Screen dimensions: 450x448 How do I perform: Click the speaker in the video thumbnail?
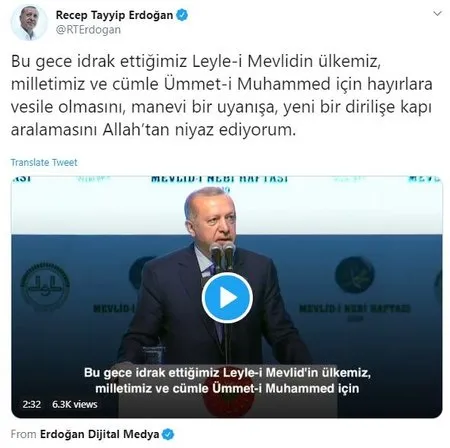(x=213, y=277)
